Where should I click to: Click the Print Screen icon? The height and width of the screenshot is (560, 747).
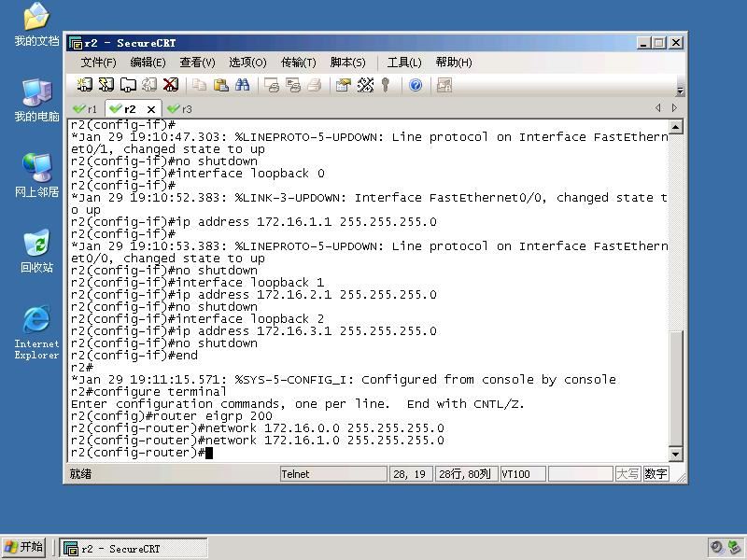(x=272, y=85)
